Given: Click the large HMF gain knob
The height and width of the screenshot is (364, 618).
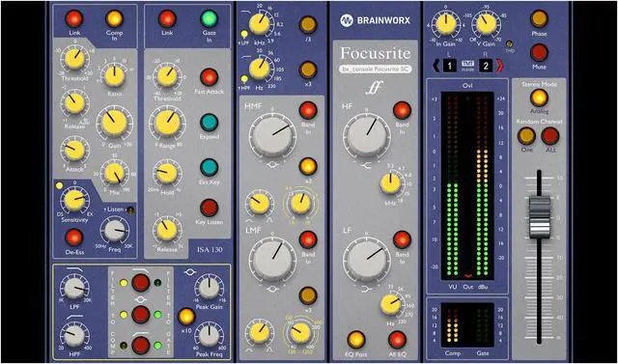Looking at the screenshot, I should [x=272, y=135].
